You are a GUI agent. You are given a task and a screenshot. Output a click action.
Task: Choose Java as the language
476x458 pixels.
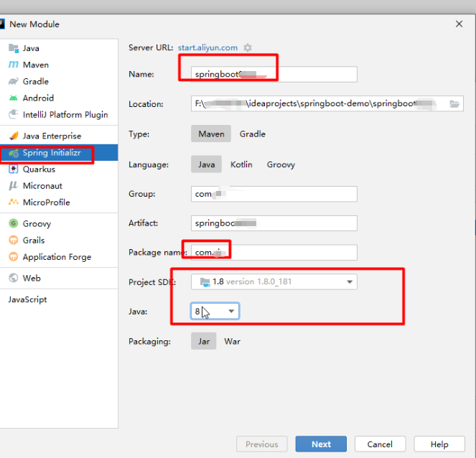point(207,164)
